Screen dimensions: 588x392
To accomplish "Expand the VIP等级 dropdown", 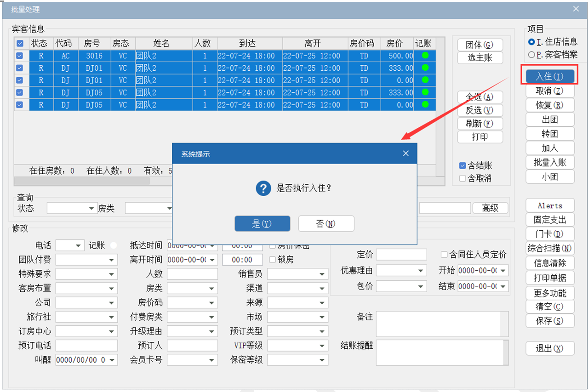I will [x=322, y=346].
